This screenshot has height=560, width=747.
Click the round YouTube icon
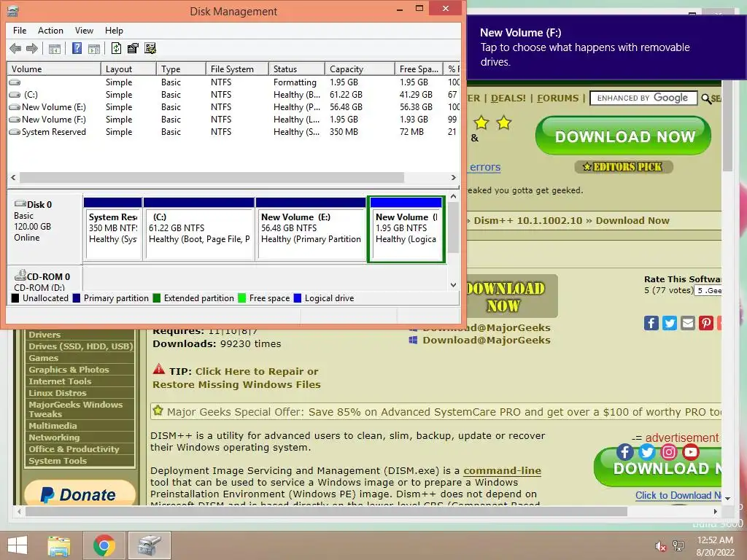(x=690, y=451)
